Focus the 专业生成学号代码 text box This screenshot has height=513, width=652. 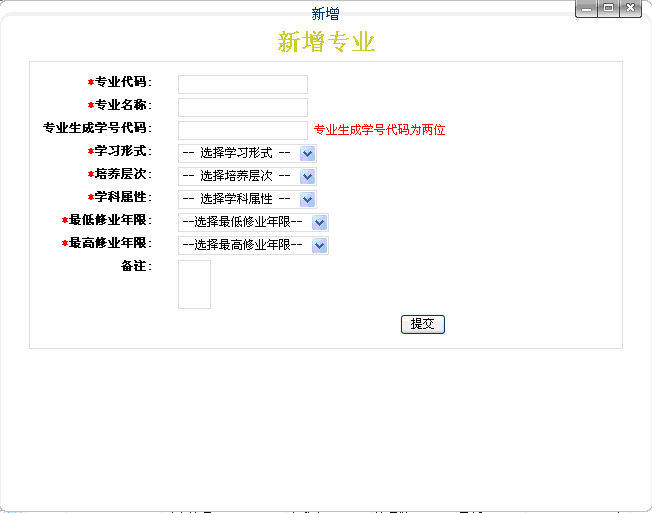tap(243, 131)
